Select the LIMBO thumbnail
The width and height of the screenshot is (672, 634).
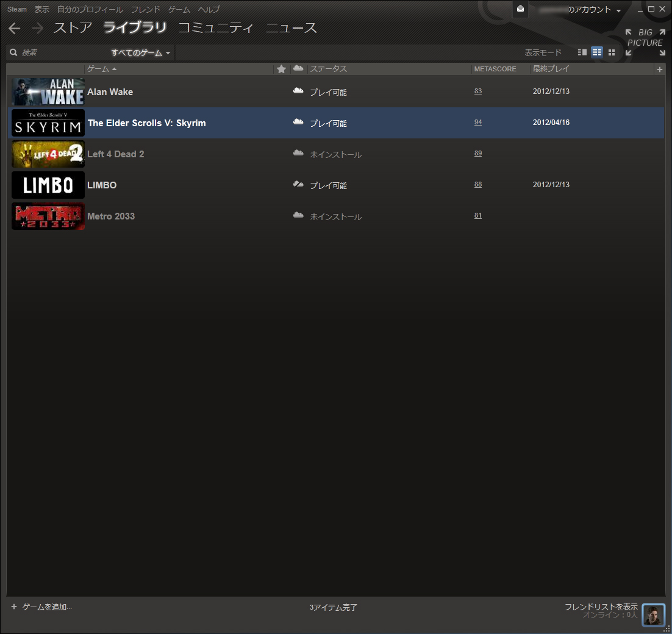click(48, 185)
